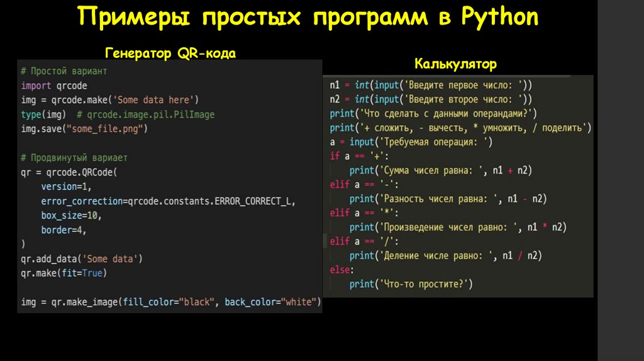Click the line "if a == '+':"
Image resolution: width=644 pixels, height=361 pixels.
point(359,157)
